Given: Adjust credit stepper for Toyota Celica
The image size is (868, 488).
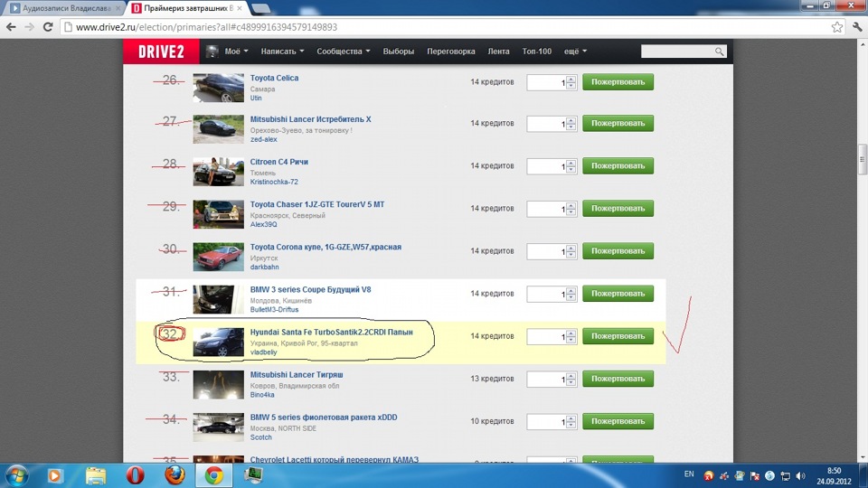Looking at the screenshot, I should tap(571, 82).
